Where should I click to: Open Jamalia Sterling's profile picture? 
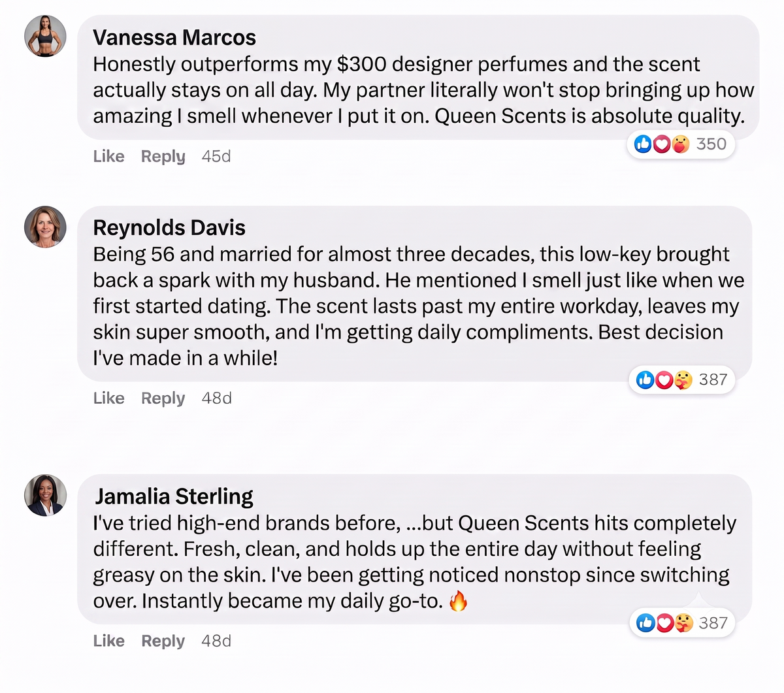coord(45,495)
